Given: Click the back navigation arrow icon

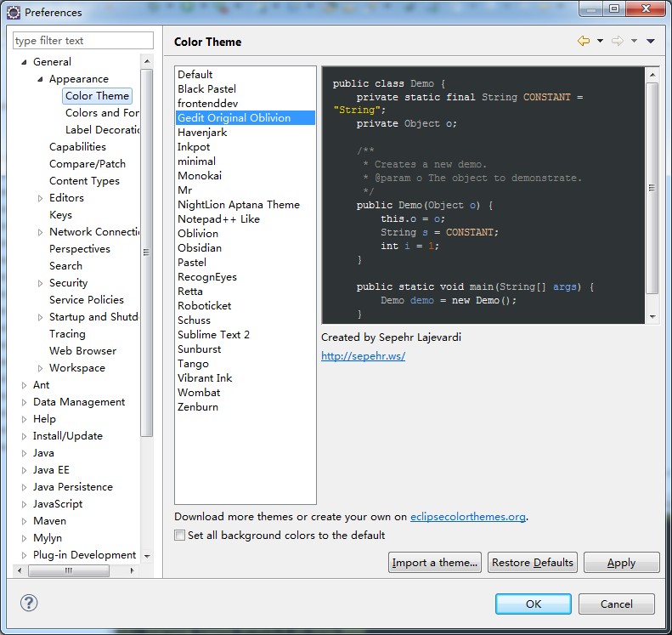Looking at the screenshot, I should pyautogui.click(x=584, y=41).
